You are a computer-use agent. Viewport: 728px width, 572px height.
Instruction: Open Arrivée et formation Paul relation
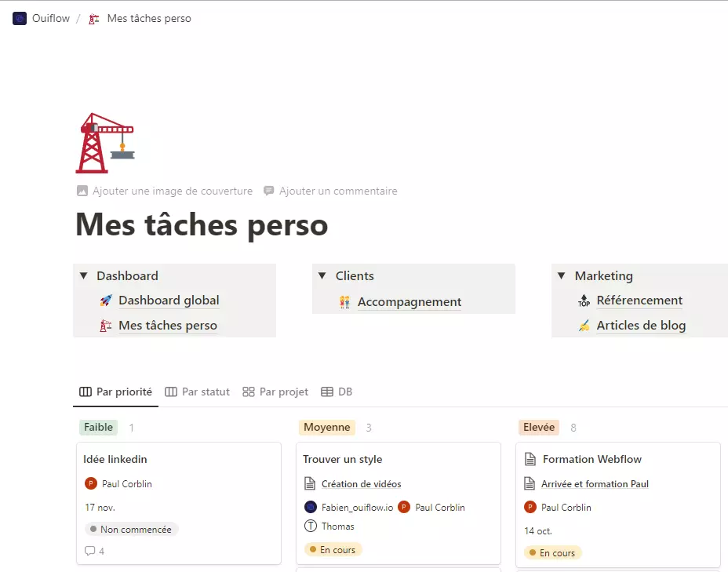[595, 484]
